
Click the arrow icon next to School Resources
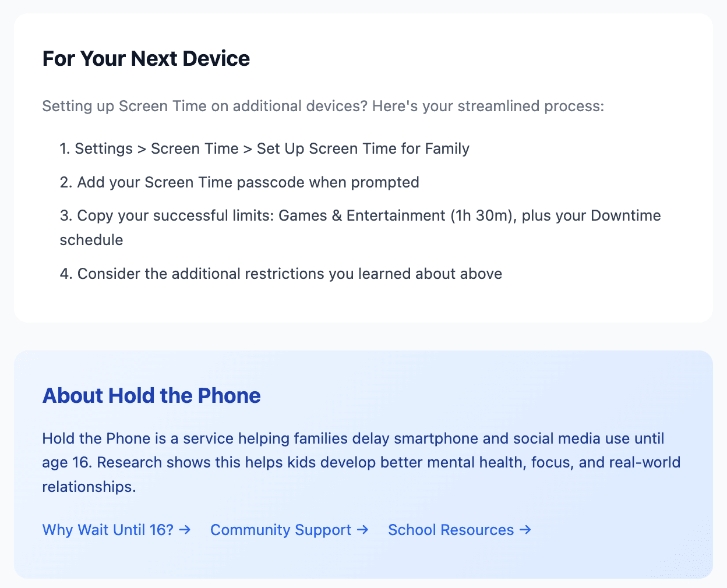point(525,530)
